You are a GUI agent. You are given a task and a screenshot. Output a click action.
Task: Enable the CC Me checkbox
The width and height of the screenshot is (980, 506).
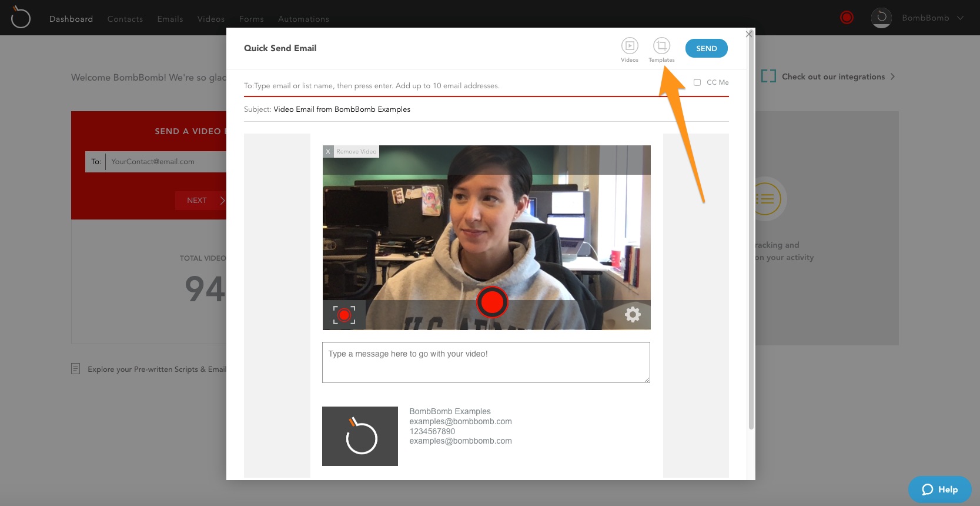697,82
